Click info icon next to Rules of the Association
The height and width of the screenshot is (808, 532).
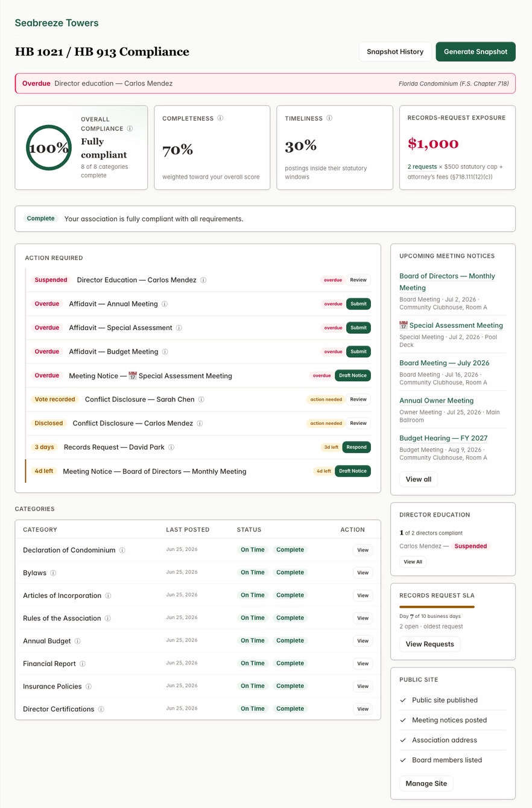pyautogui.click(x=108, y=618)
